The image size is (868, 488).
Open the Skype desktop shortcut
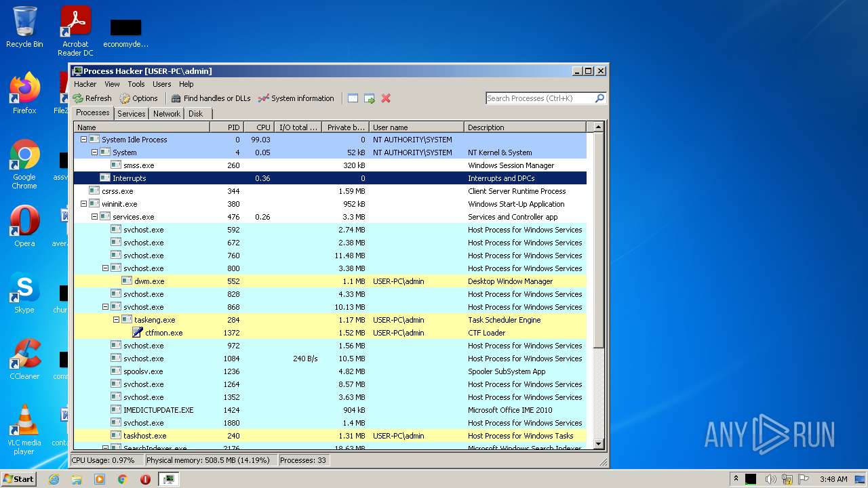click(24, 292)
